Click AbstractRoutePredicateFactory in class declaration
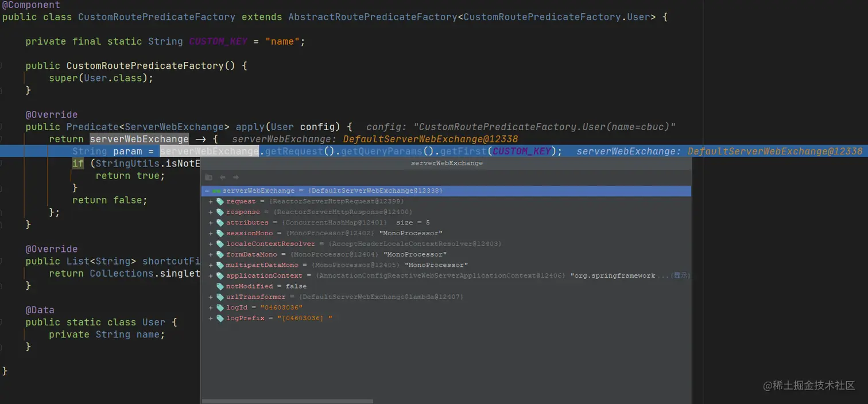Image resolution: width=868 pixels, height=404 pixels. (373, 17)
